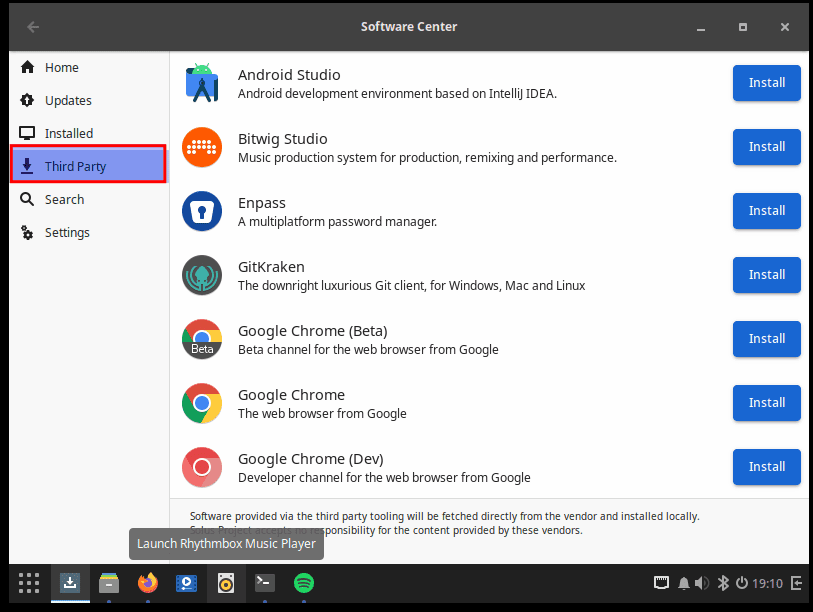Click the Google Chrome (Dev) title
The image size is (813, 612).
click(311, 459)
